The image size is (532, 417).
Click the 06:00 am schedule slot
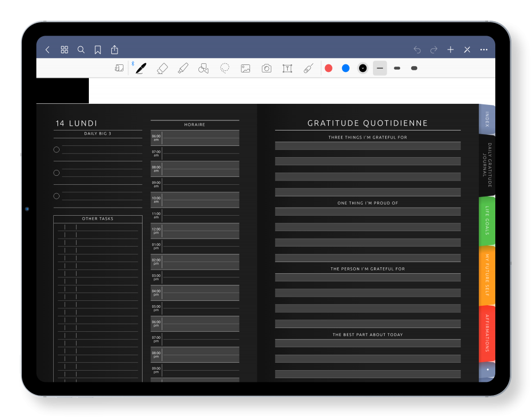(x=195, y=138)
